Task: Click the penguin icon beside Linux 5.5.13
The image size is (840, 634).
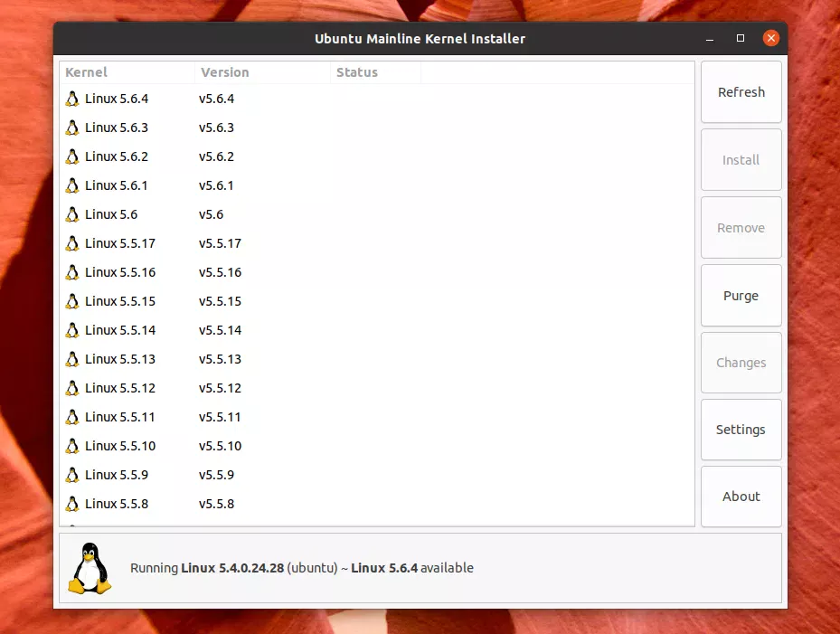Action: [72, 359]
